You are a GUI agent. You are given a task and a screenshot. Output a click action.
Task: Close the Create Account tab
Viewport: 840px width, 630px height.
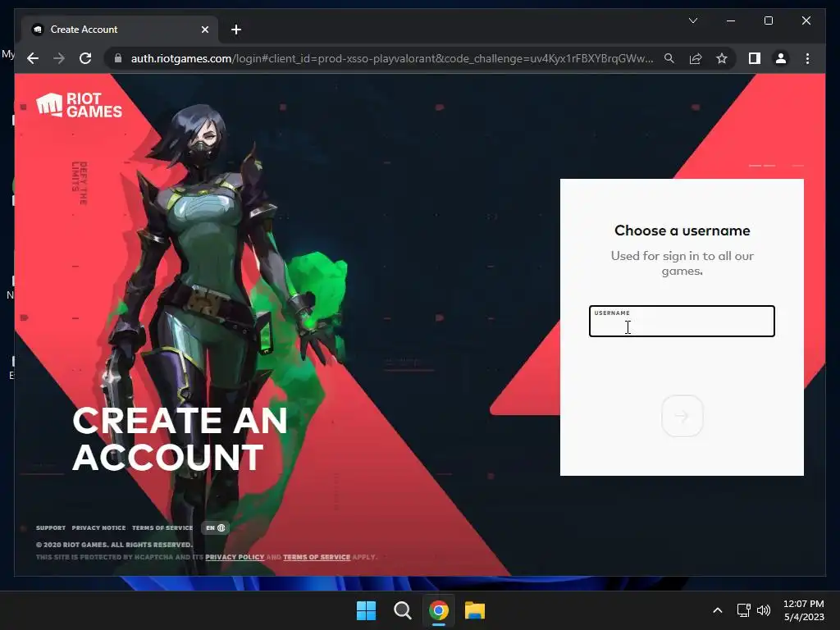click(x=204, y=30)
